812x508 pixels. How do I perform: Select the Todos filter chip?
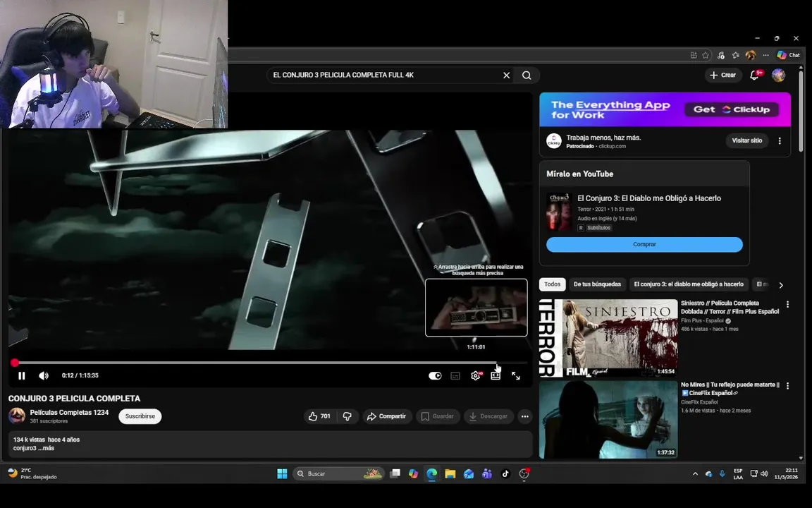(552, 284)
